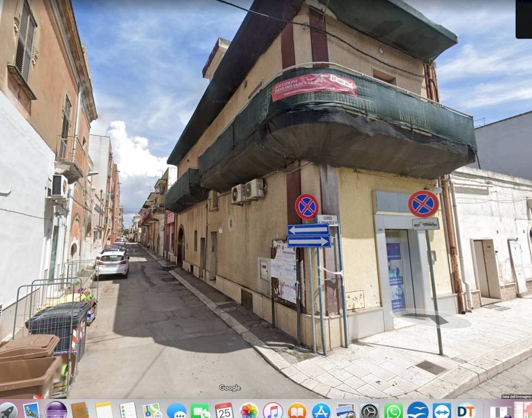Launch OpenOffice seagull icon
Image resolution: width=532 pixels, height=418 pixels.
418,410
